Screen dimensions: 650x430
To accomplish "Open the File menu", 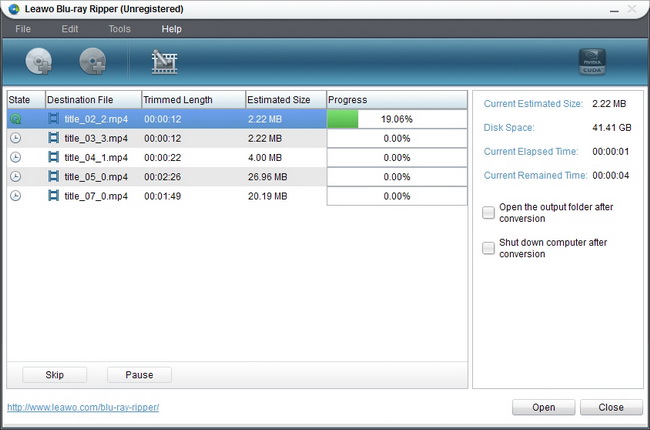I will (x=23, y=29).
